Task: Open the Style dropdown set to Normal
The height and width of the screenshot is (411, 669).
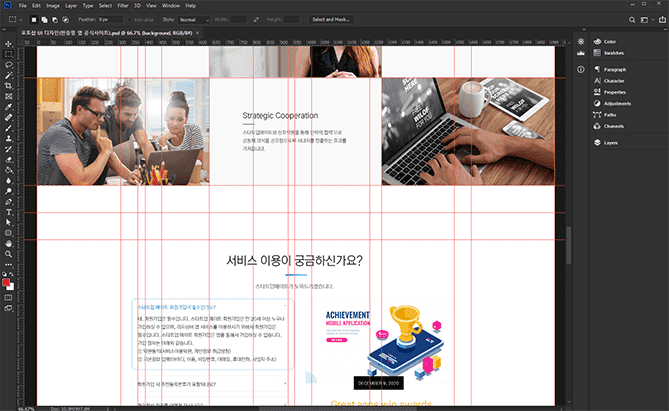Action: (194, 20)
